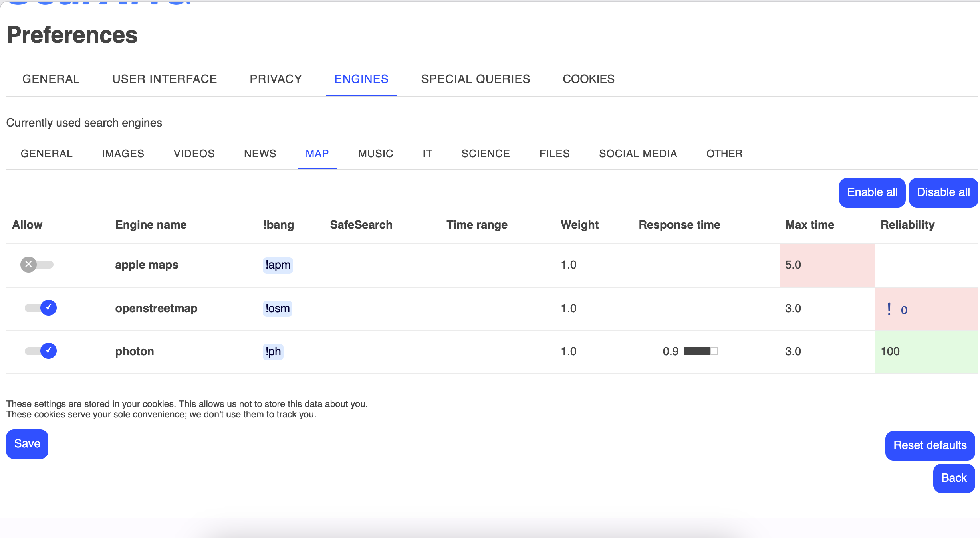Screen dimensions: 980x538
Task: Turn off the photon engine toggle
Action: pos(41,351)
